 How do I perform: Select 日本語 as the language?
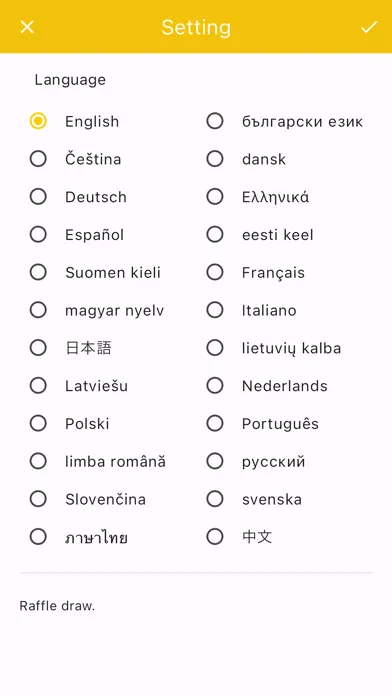38,348
